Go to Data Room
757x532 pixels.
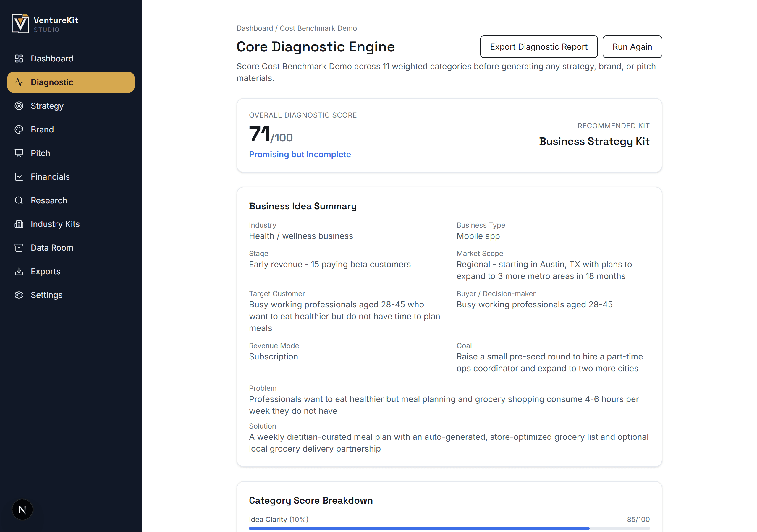tap(71, 248)
